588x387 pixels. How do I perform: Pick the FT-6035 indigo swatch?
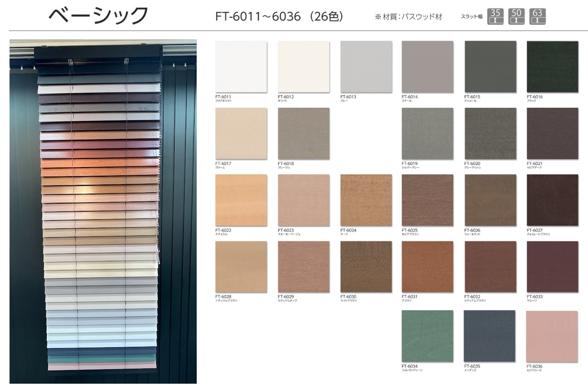pos(489,336)
